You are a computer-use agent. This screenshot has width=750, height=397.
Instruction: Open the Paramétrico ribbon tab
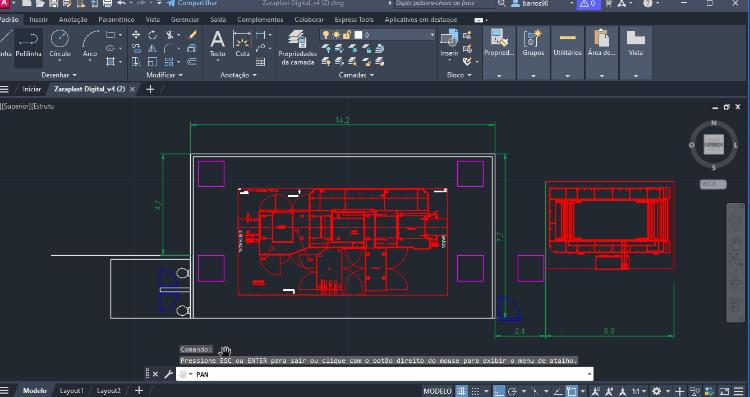point(116,20)
